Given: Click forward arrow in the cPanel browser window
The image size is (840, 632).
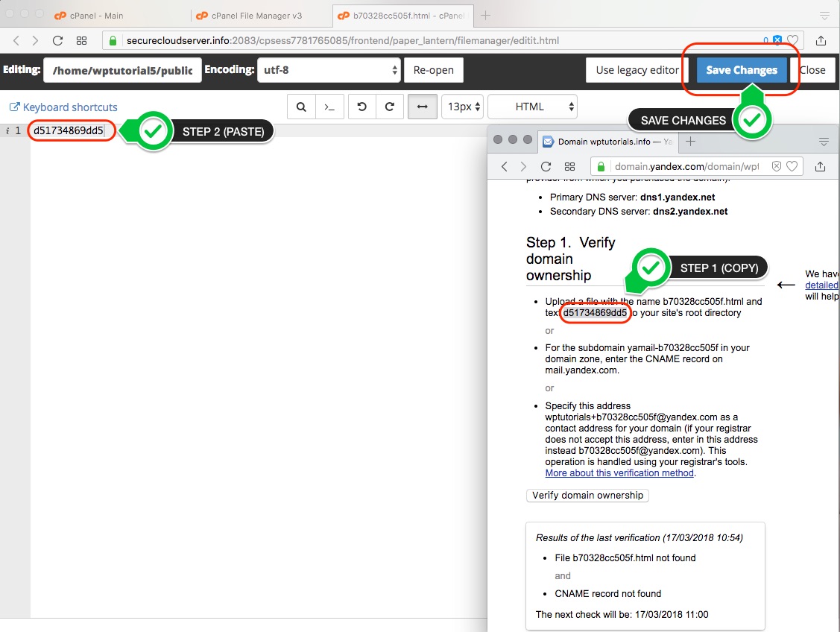Looking at the screenshot, I should (x=35, y=40).
